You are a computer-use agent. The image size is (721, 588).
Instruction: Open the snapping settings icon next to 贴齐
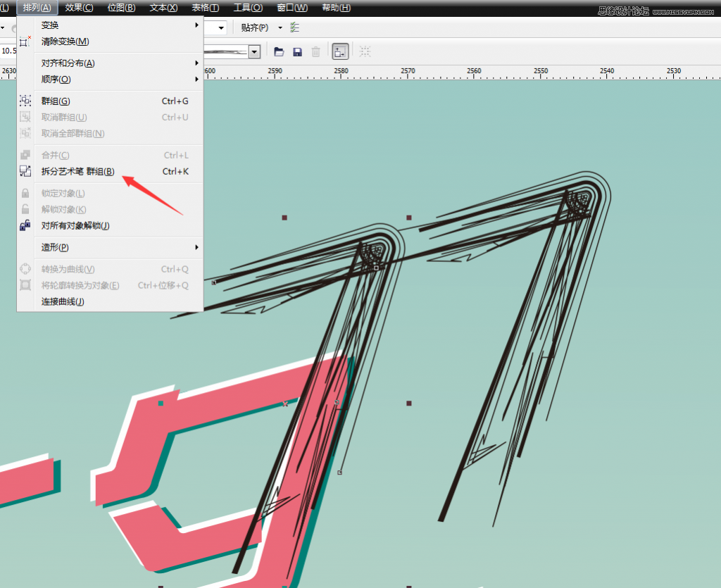(294, 26)
